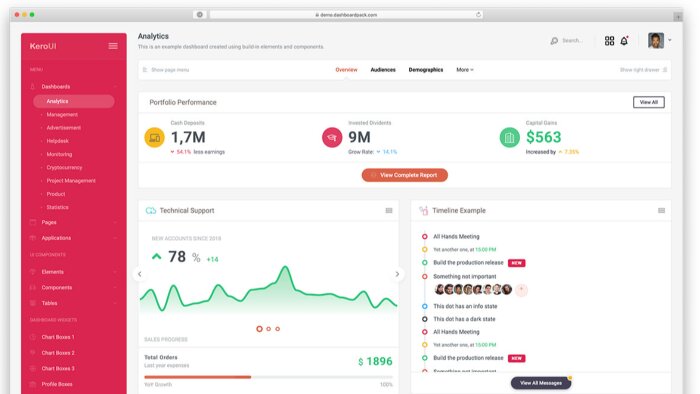Click the Timeline Example header icon
700x394 pixels.
pos(424,211)
